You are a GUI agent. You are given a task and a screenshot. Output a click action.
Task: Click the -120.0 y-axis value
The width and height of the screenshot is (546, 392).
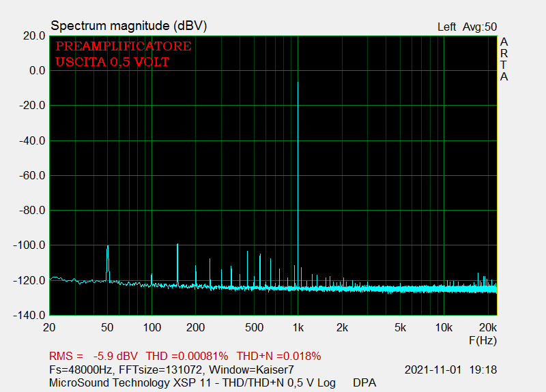click(29, 280)
